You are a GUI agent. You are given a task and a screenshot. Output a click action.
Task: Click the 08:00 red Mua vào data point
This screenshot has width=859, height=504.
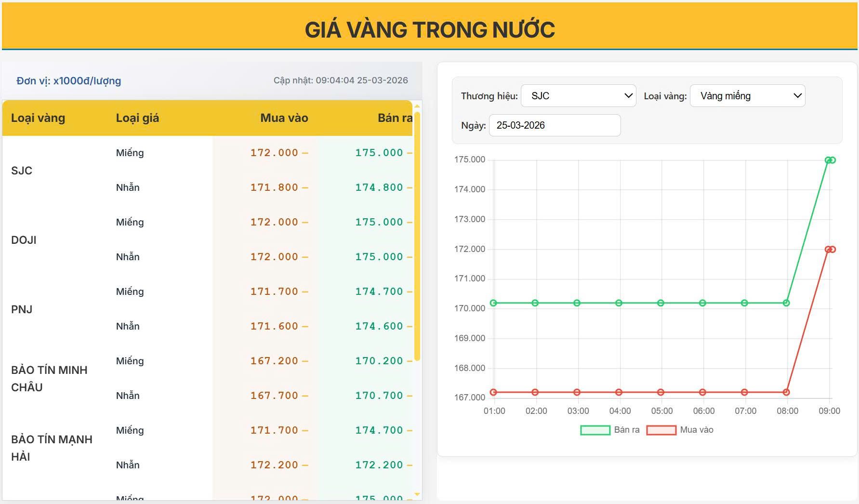(x=786, y=392)
